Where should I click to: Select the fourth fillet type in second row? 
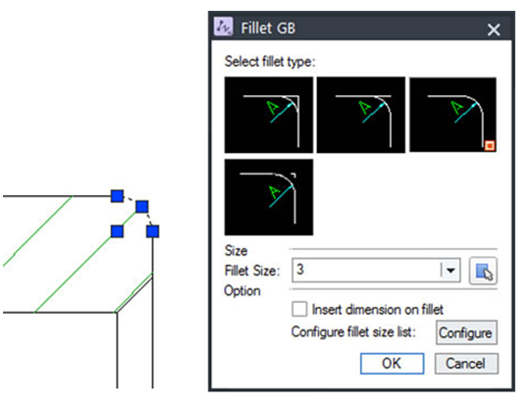point(269,197)
